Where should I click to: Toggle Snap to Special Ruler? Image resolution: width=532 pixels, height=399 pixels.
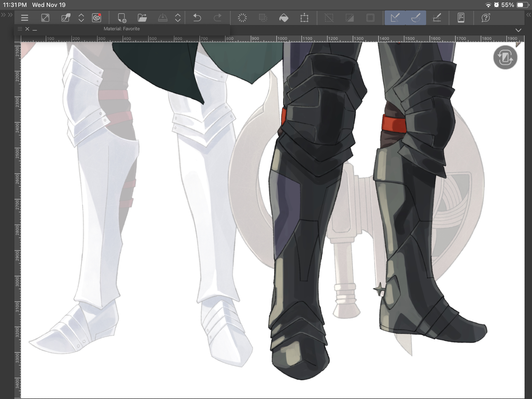[416, 18]
